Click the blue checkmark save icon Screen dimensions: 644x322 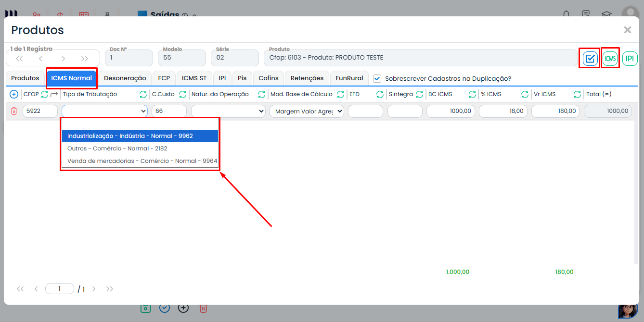(590, 59)
